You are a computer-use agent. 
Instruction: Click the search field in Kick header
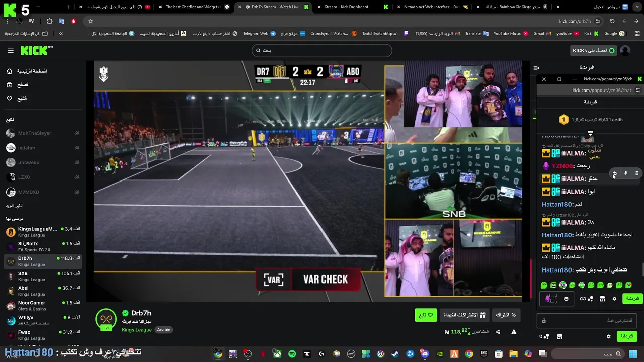click(321, 50)
